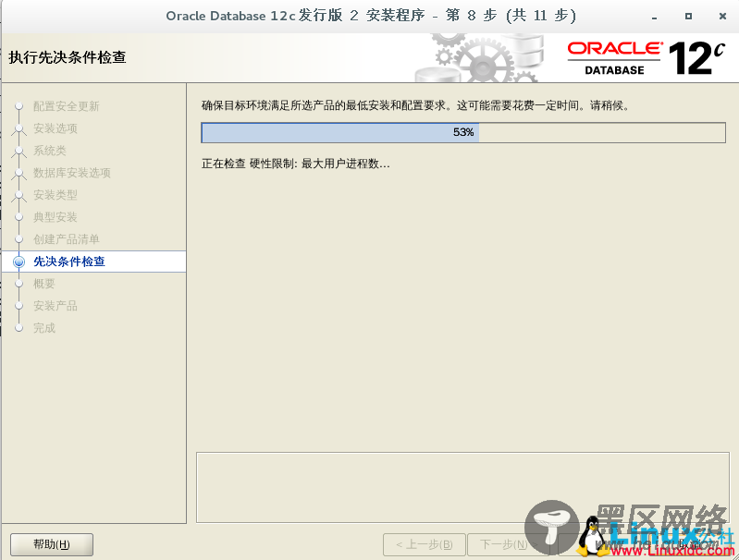Click the 53% progress bar
The image size is (739, 560).
463,133
